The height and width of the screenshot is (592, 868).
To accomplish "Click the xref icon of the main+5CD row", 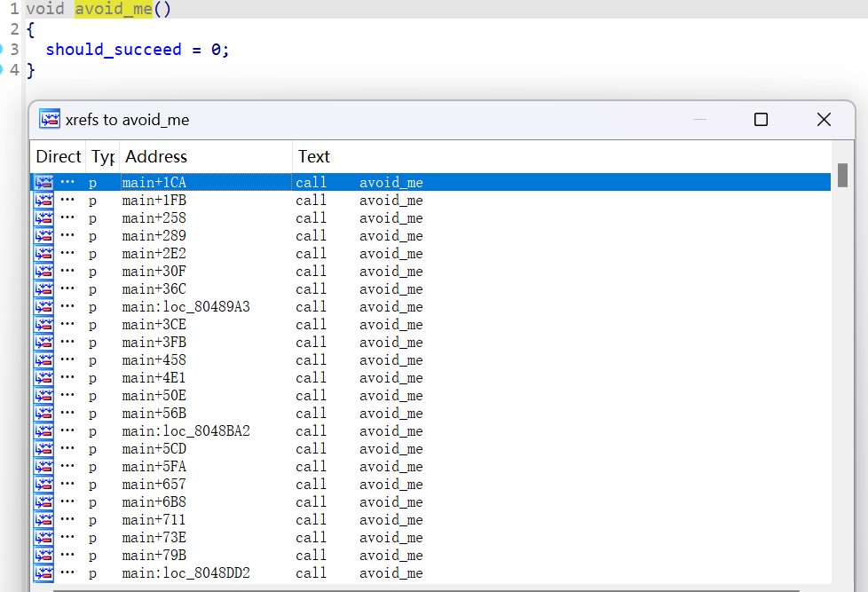I will click(43, 448).
